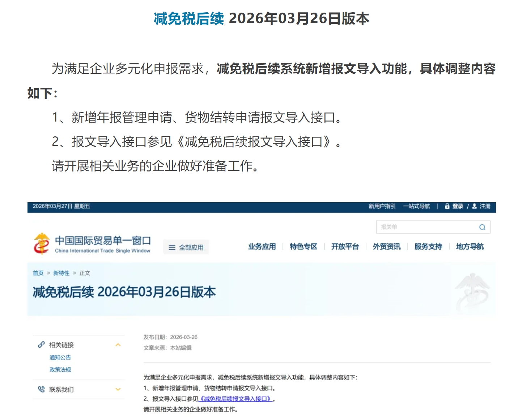Screen dimensions: 518x420
Task: Click the phone icon before 联系我们
Action: point(41,389)
